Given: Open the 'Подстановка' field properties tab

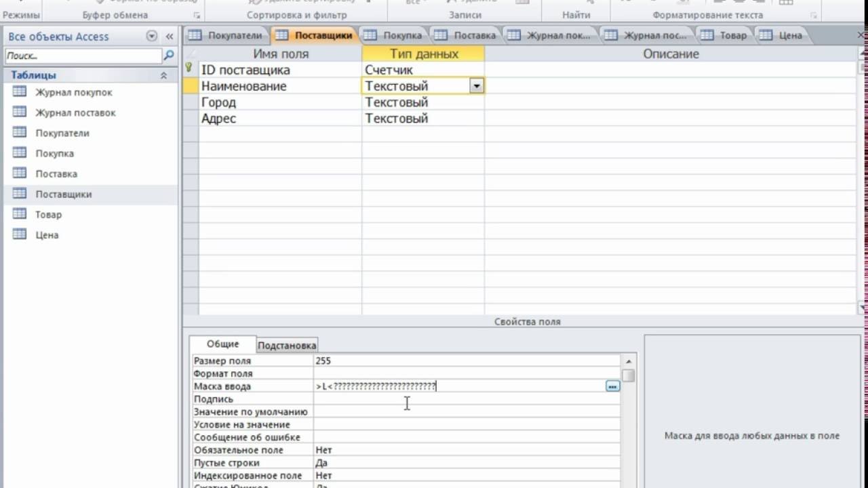Looking at the screenshot, I should [x=287, y=345].
